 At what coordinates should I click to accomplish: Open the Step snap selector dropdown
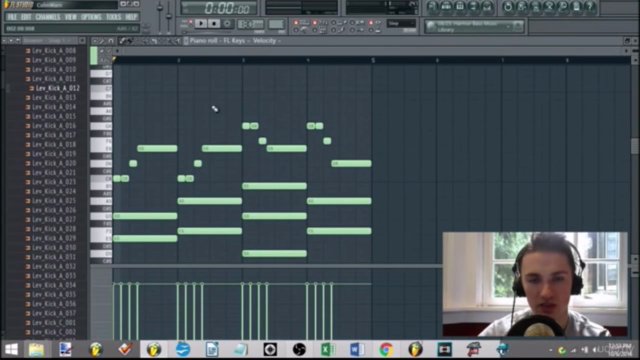401,23
